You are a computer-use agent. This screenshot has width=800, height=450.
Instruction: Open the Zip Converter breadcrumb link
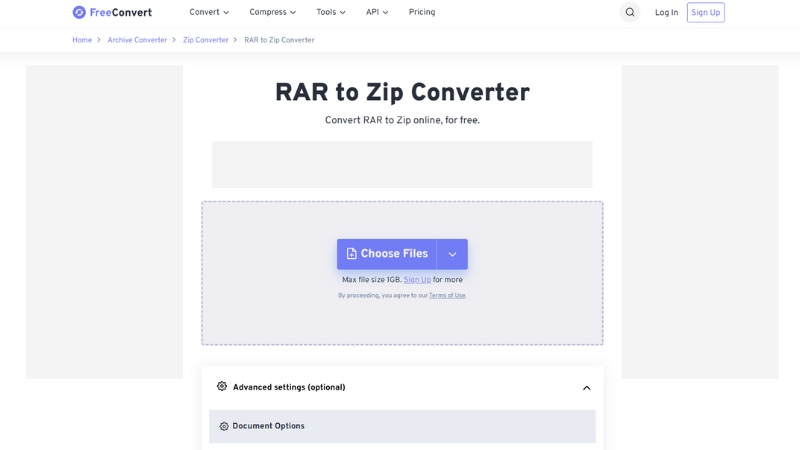tap(206, 40)
